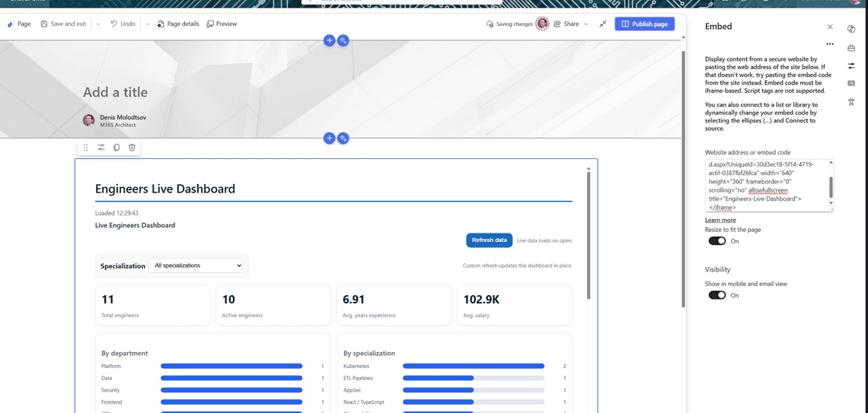This screenshot has height=413, width=868.
Task: Click the Share button
Action: point(566,24)
